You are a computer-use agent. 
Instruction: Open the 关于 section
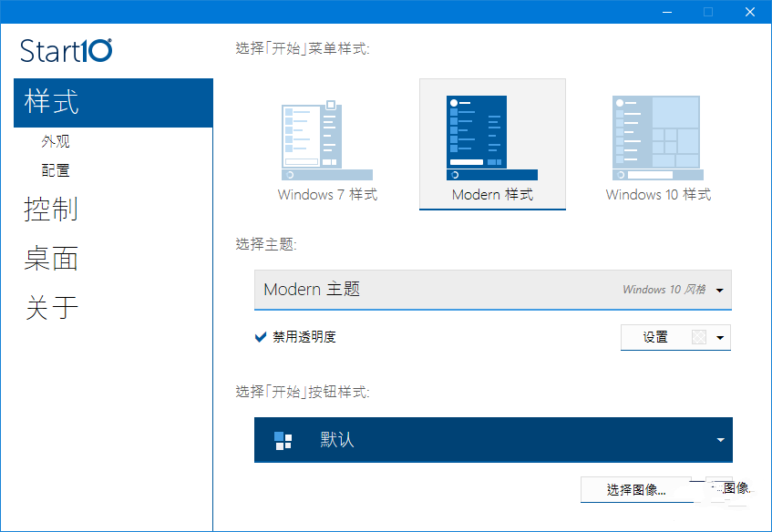click(x=51, y=308)
